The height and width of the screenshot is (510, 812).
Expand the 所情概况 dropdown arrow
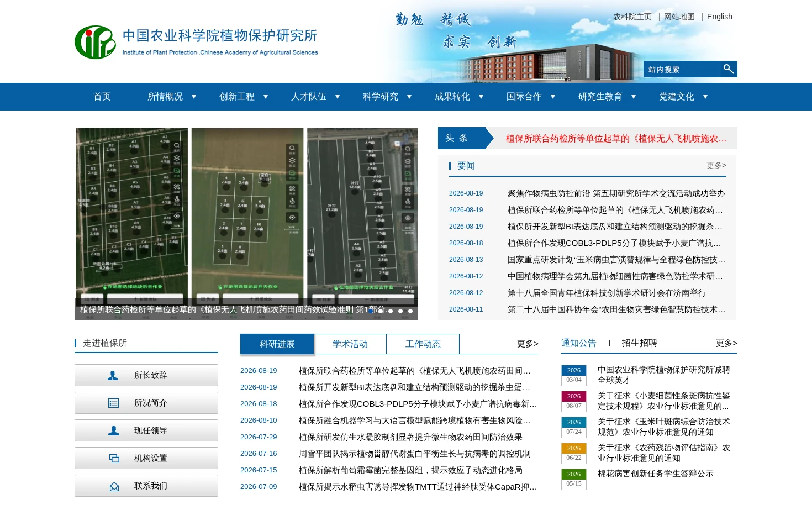(x=194, y=97)
